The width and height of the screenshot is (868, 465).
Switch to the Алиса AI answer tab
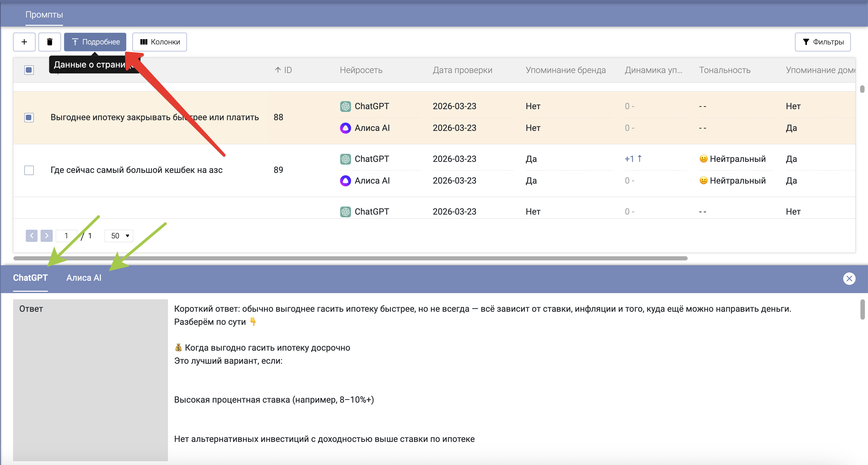click(84, 278)
